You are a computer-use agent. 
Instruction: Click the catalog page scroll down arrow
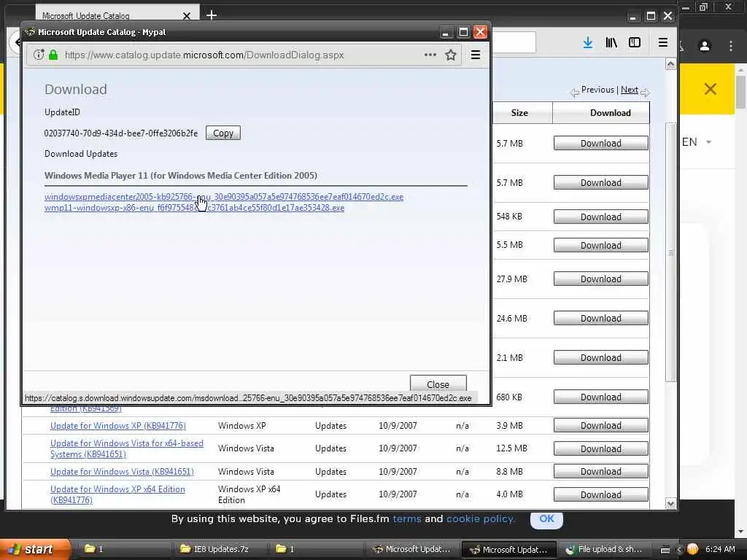(671, 503)
